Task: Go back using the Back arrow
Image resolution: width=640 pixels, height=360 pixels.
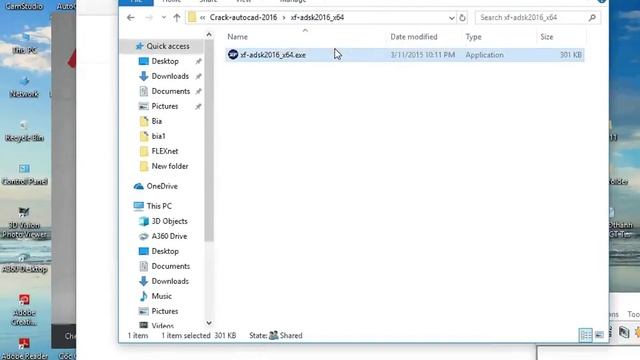Action: tap(131, 18)
